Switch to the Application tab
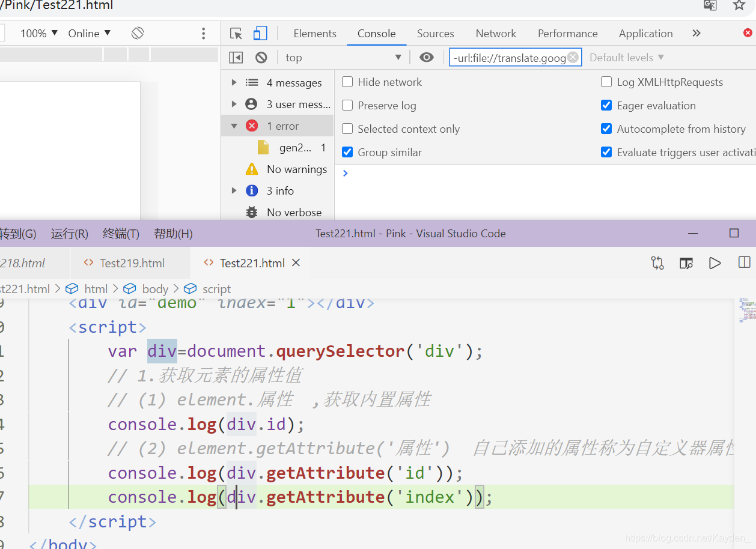Image resolution: width=756 pixels, height=549 pixels. coord(646,34)
